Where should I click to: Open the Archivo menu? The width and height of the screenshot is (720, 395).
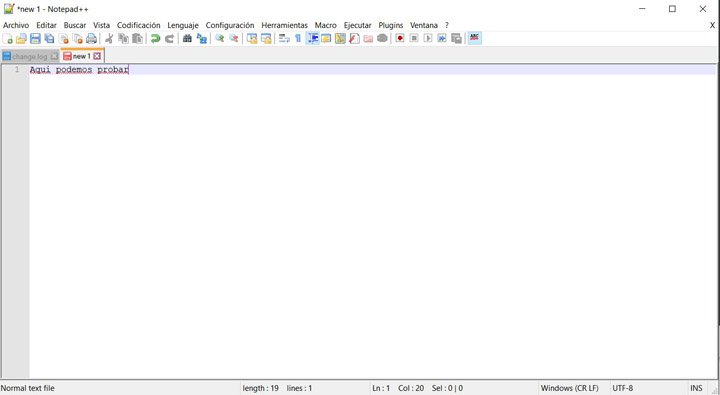[x=16, y=25]
